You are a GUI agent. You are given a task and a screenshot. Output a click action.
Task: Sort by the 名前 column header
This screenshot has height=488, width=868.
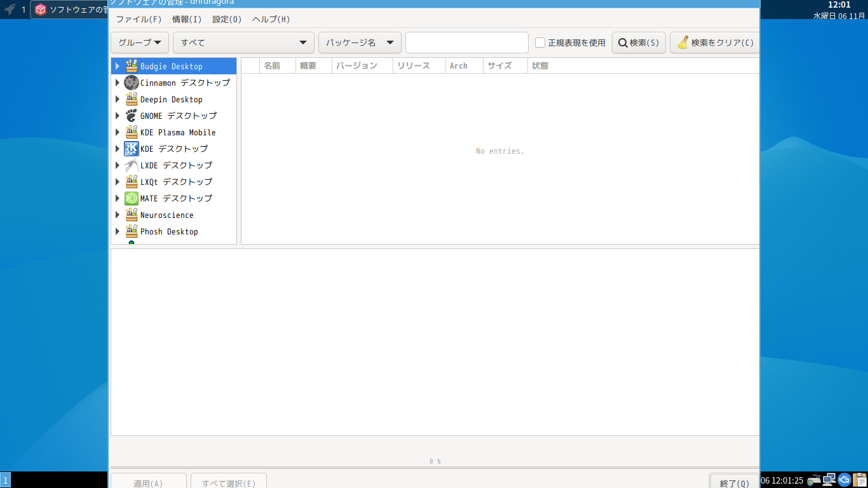[x=278, y=65]
